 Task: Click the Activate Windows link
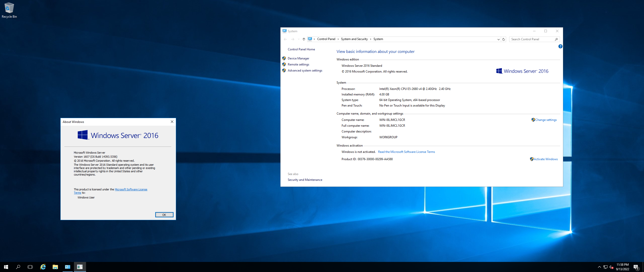(546, 159)
